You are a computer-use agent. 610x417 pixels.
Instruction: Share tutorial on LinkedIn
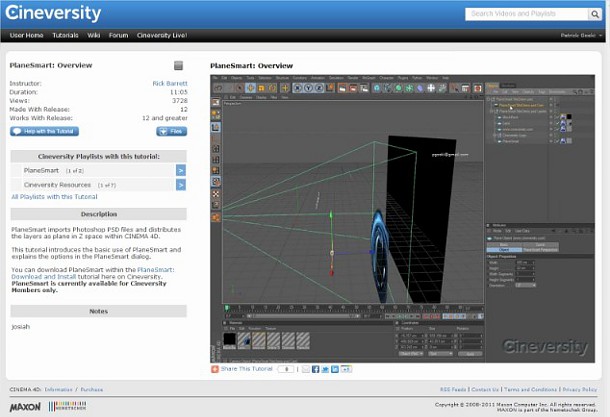pos(335,369)
